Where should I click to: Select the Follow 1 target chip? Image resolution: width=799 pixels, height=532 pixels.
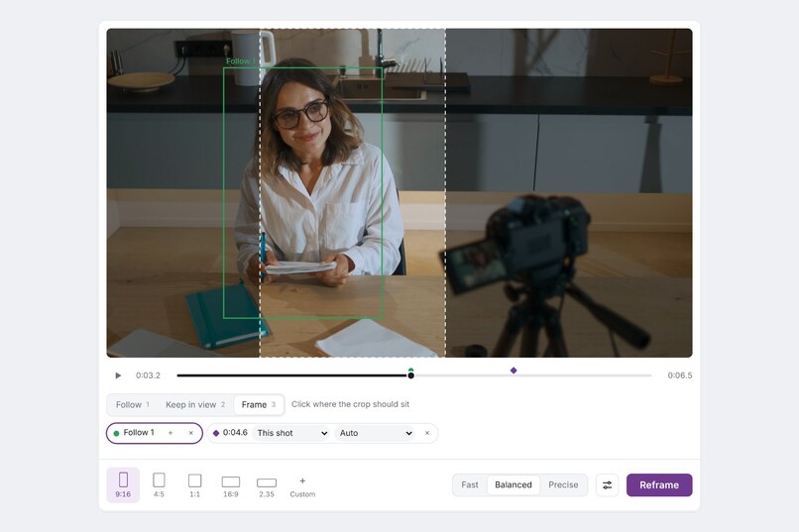(155, 433)
